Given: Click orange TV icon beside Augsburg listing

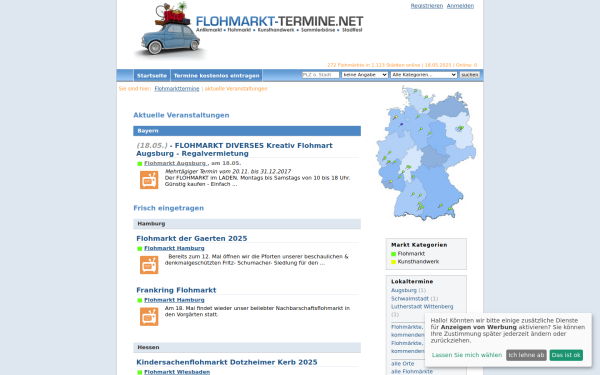Looking at the screenshot, I should tap(149, 180).
